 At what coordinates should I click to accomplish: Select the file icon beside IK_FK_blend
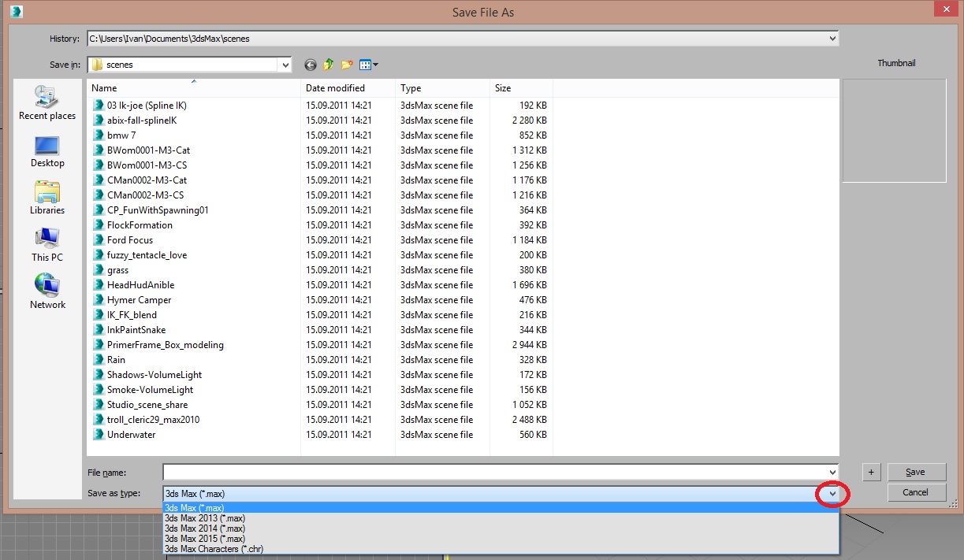(99, 315)
